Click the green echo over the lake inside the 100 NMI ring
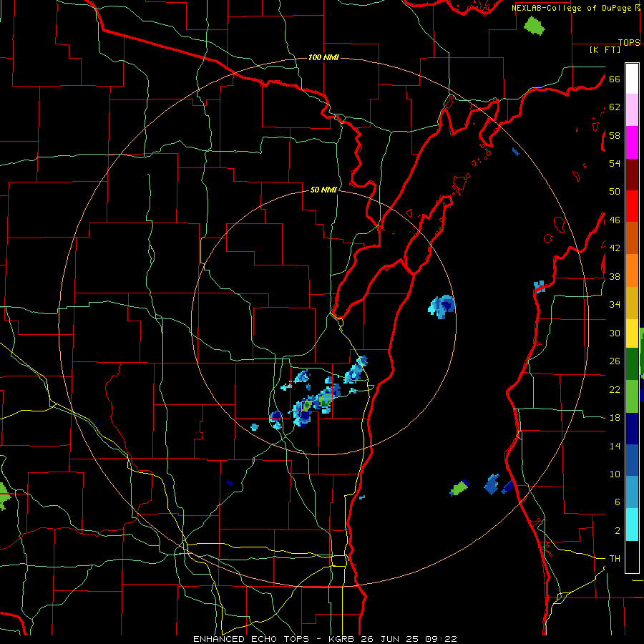644x644 pixels. (x=459, y=487)
